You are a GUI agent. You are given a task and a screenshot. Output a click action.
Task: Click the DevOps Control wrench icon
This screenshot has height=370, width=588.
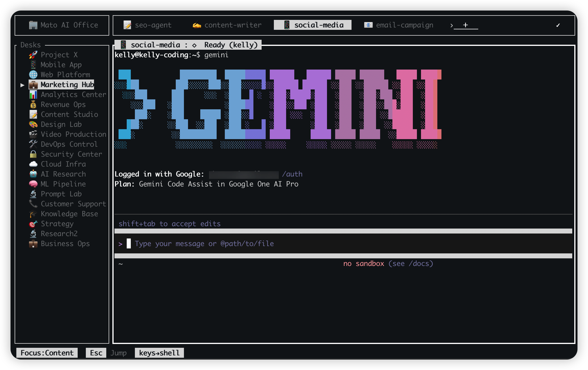[x=33, y=144]
